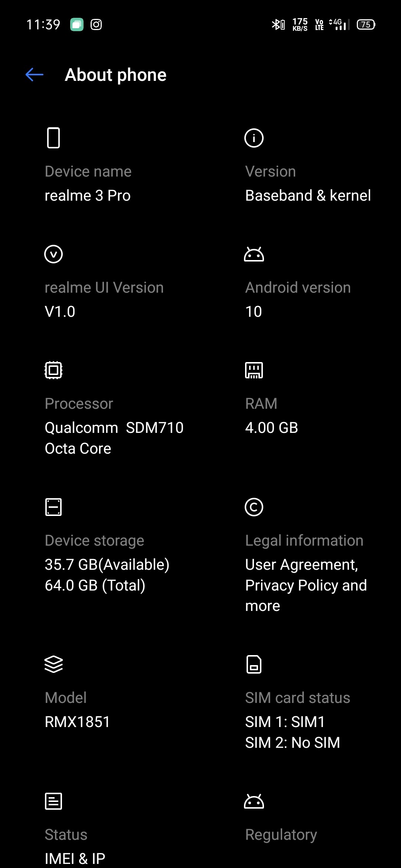
Task: Tap the Processor chip icon
Action: 53,370
